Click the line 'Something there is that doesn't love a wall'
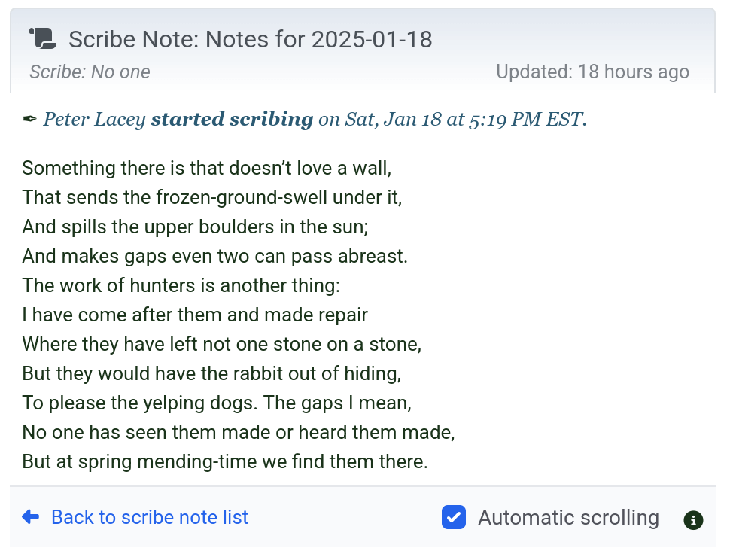The image size is (730, 560). pyautogui.click(x=207, y=168)
